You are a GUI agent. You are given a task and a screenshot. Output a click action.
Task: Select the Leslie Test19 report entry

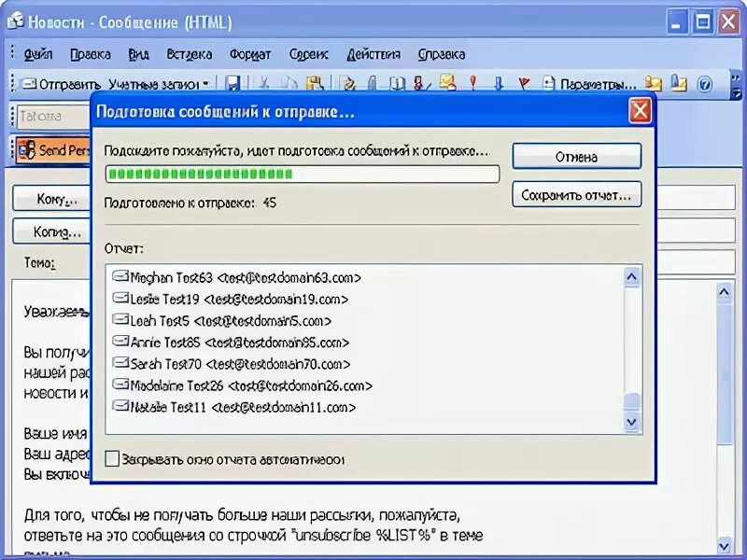point(230,299)
